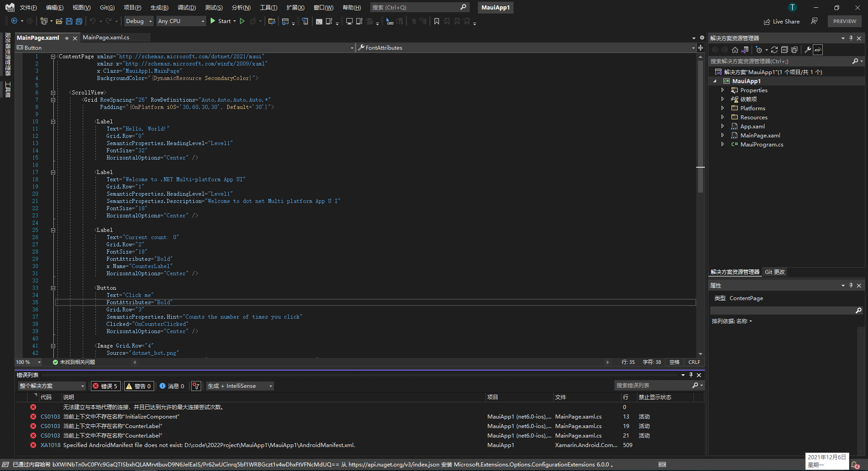This screenshot has height=471, width=868.
Task: Click Start Without Debugging outline play icon
Action: coord(242,21)
